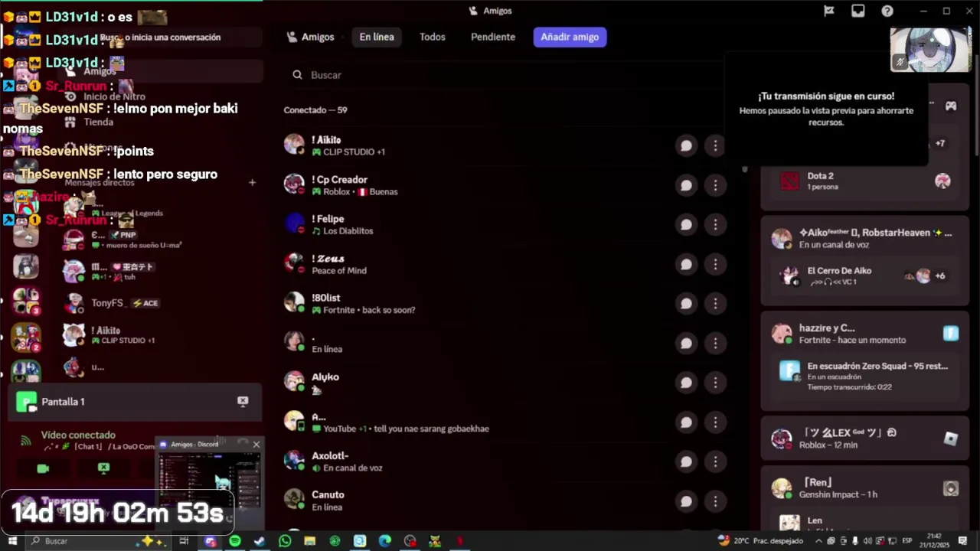Message ! Aikito using the chat bubble icon
The width and height of the screenshot is (980, 551).
click(686, 145)
